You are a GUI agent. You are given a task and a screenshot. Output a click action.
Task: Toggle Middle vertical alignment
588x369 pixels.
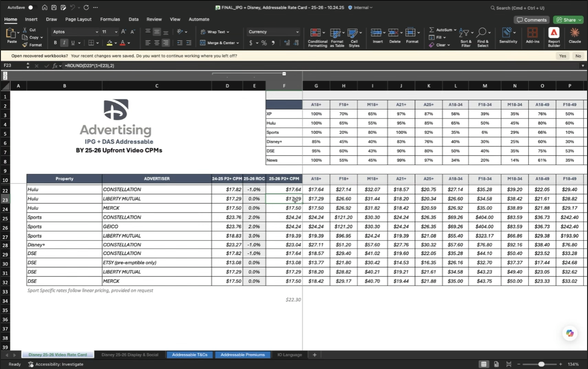157,32
